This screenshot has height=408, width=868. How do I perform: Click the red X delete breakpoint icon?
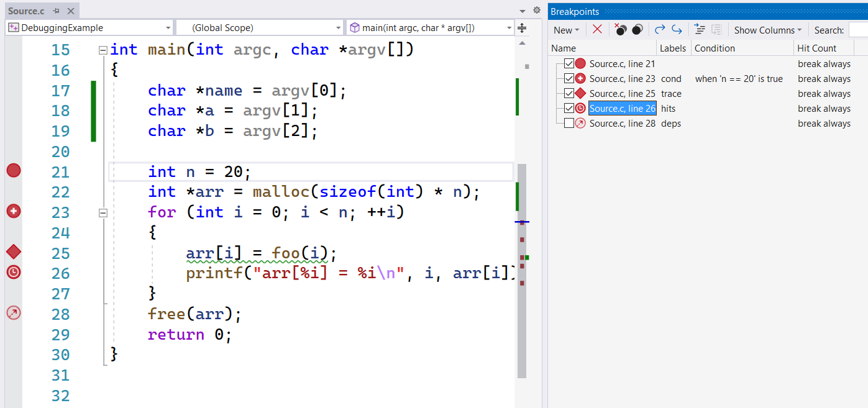click(597, 30)
